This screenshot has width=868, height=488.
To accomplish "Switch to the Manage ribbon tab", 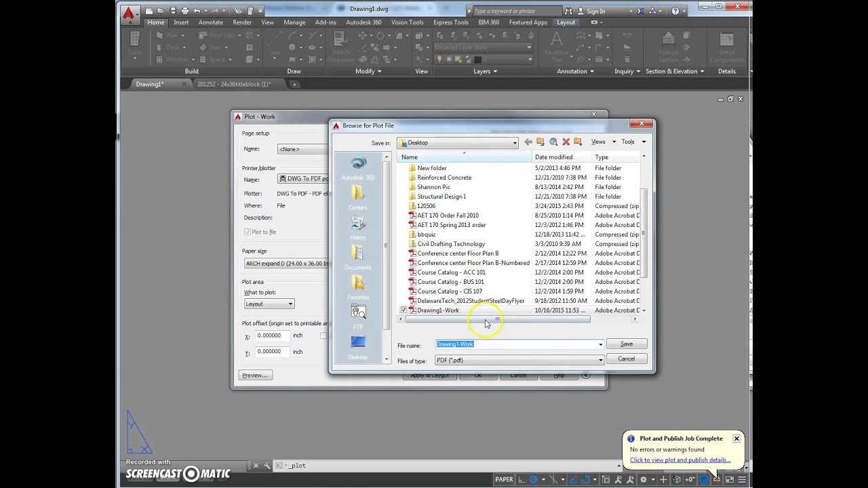I will point(294,22).
